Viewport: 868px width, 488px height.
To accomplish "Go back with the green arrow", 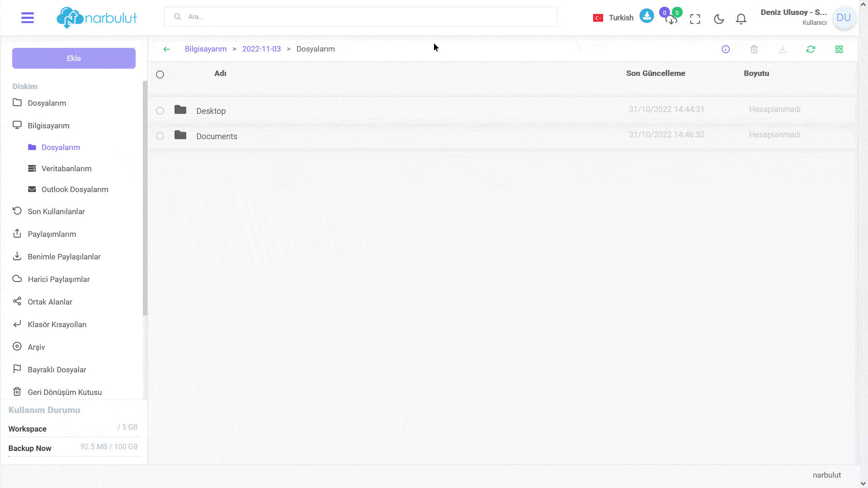I will click(167, 49).
